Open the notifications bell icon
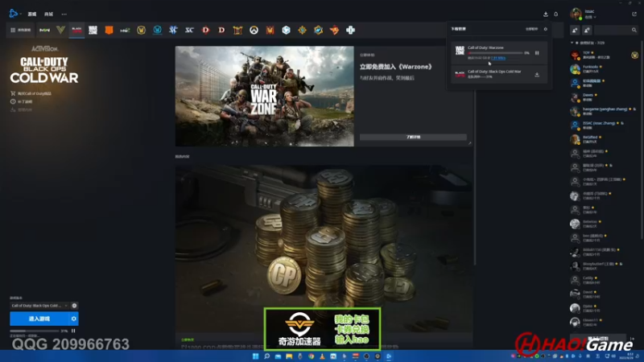Viewport: 644px width, 362px height. [555, 14]
